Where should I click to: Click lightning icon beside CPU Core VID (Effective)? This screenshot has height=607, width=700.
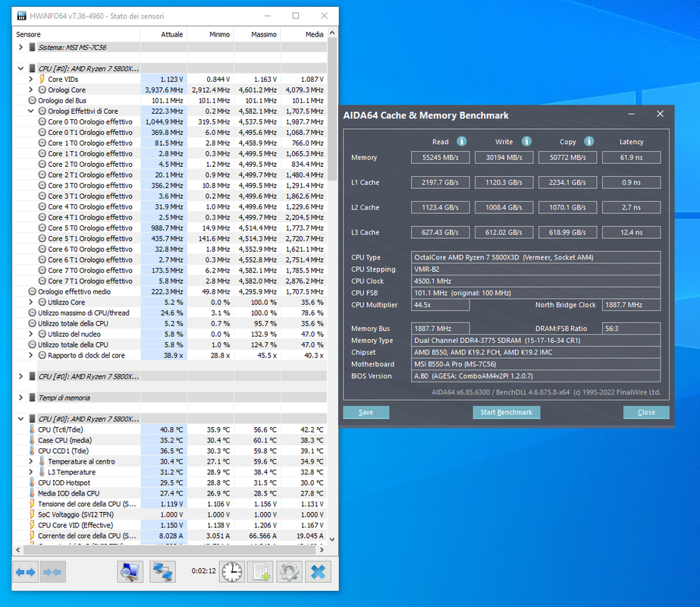click(32, 525)
